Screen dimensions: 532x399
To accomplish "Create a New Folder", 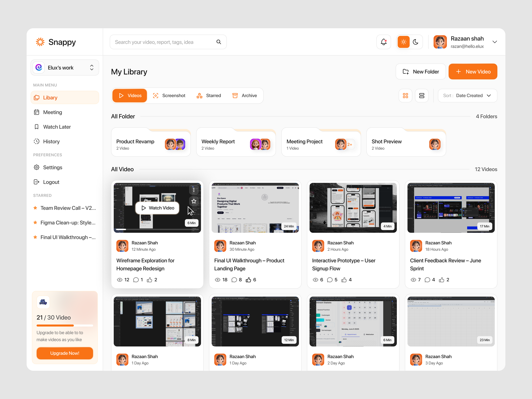I will click(x=421, y=71).
